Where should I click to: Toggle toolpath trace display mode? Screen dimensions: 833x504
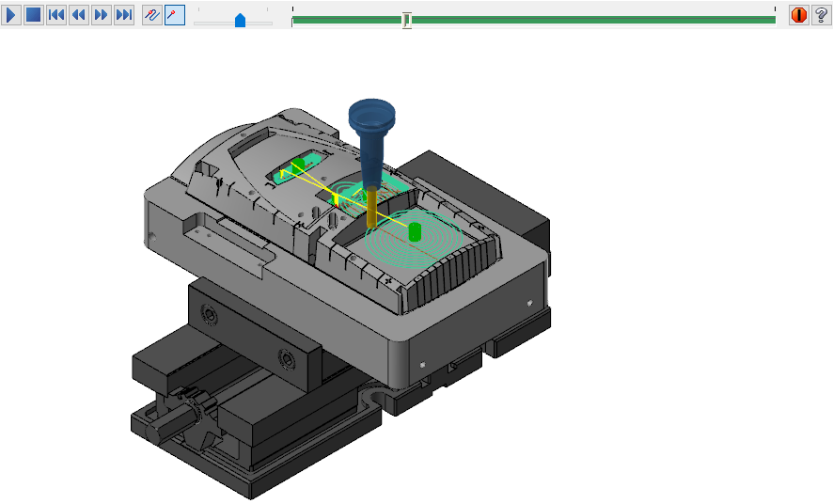152,15
